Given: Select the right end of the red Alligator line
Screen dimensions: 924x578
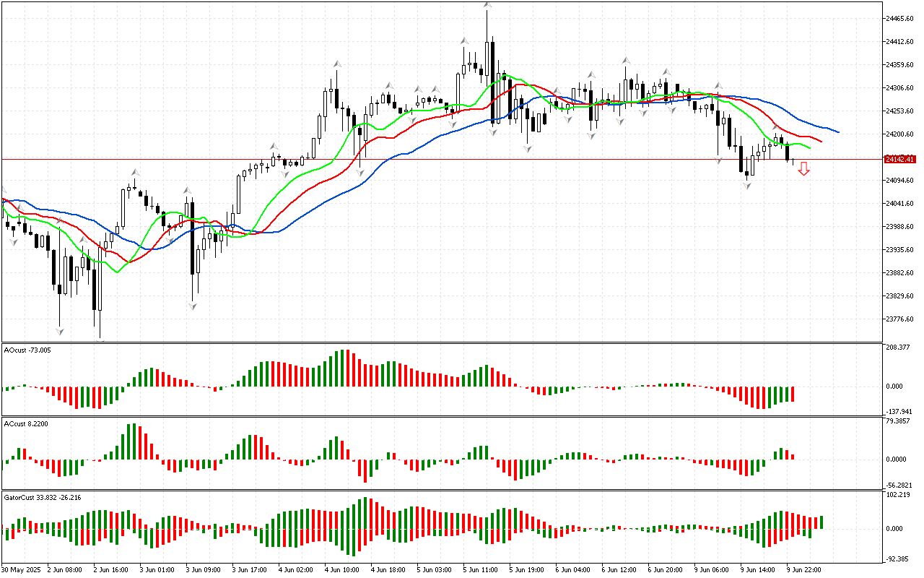Looking at the screenshot, I should click(821, 141).
